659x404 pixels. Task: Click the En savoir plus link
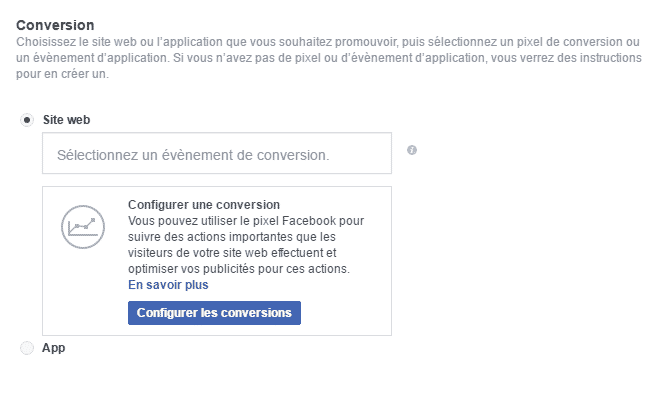168,285
